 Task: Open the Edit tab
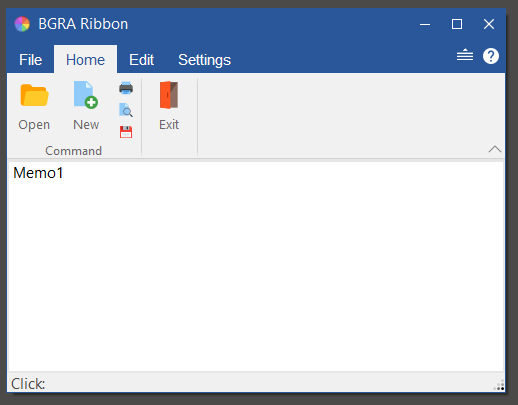(x=141, y=60)
